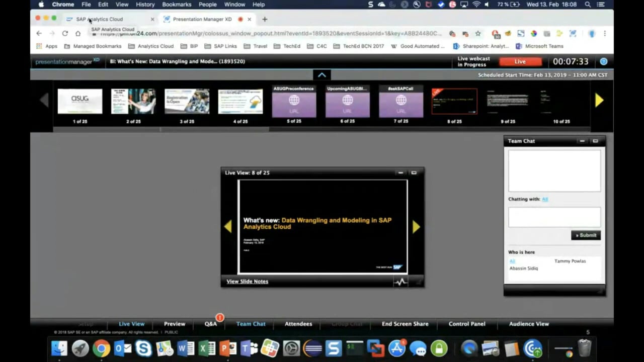Open Finder from the Dock
This screenshot has height=362, width=644.
point(59,348)
